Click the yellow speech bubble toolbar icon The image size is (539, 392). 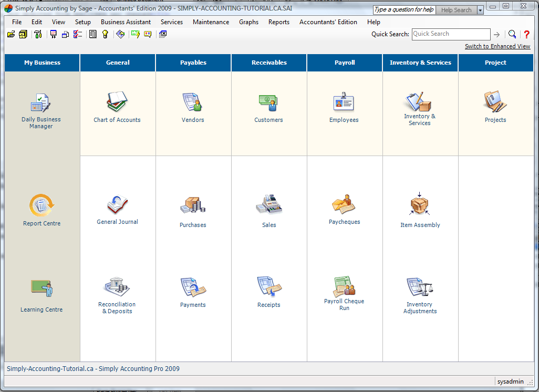[148, 34]
